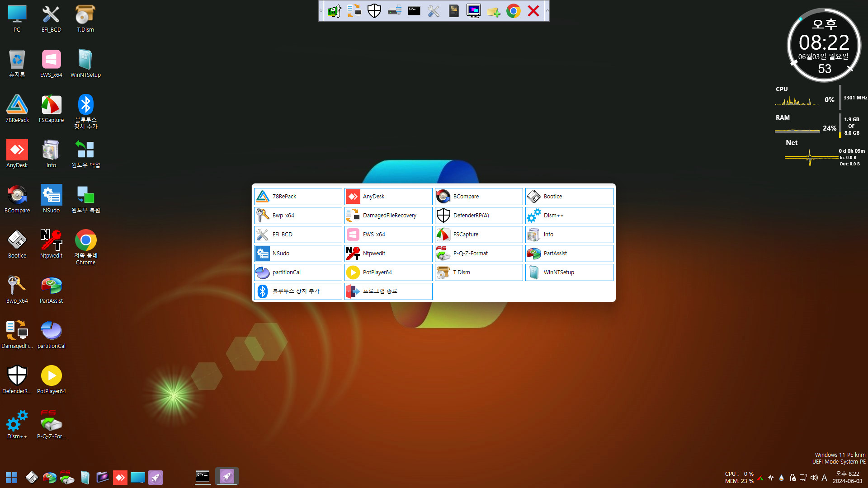This screenshot has height=488, width=868.
Task: Select the Ntpwedit desktop icon
Action: (x=52, y=244)
